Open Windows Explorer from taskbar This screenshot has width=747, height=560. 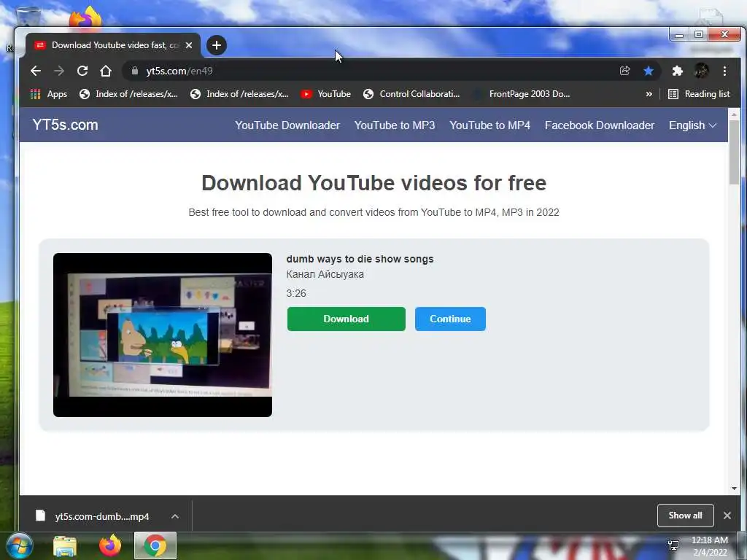click(65, 546)
